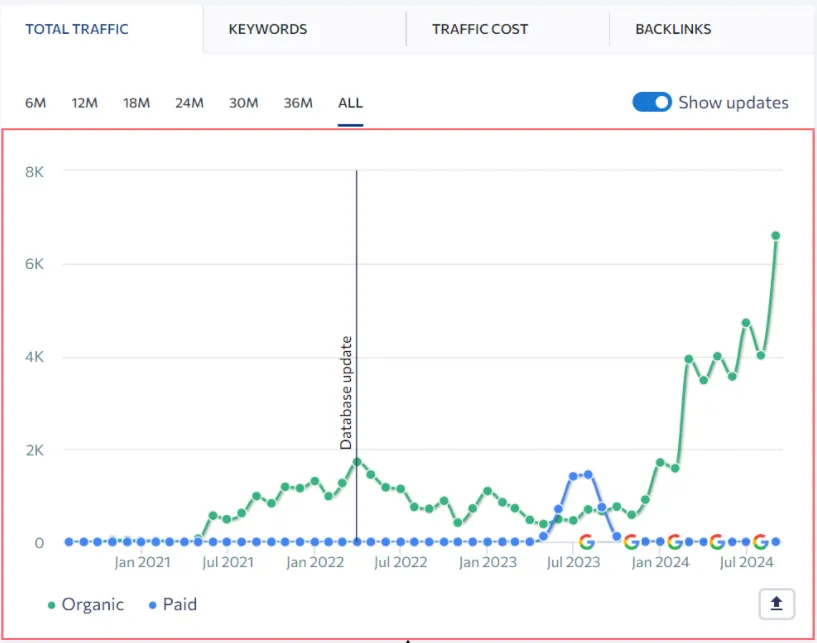Click the highest organic data point near Jul 2024
Screen dimensions: 817x643
775,235
